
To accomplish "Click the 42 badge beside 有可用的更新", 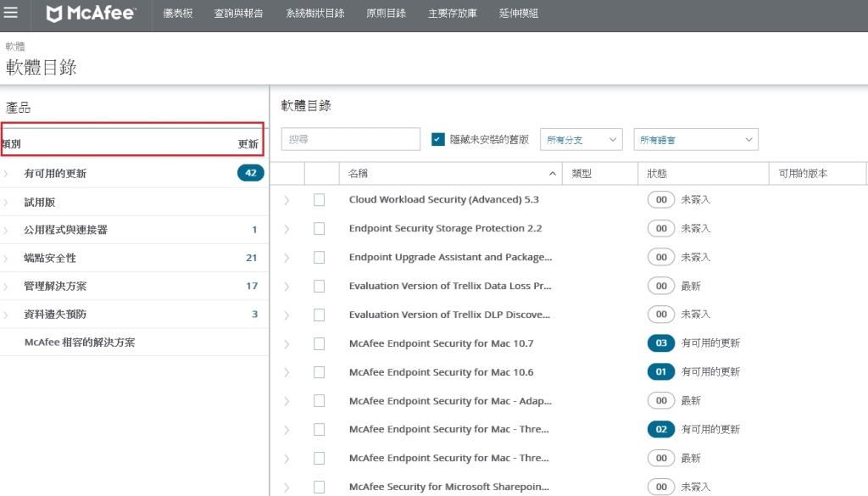I will (251, 173).
